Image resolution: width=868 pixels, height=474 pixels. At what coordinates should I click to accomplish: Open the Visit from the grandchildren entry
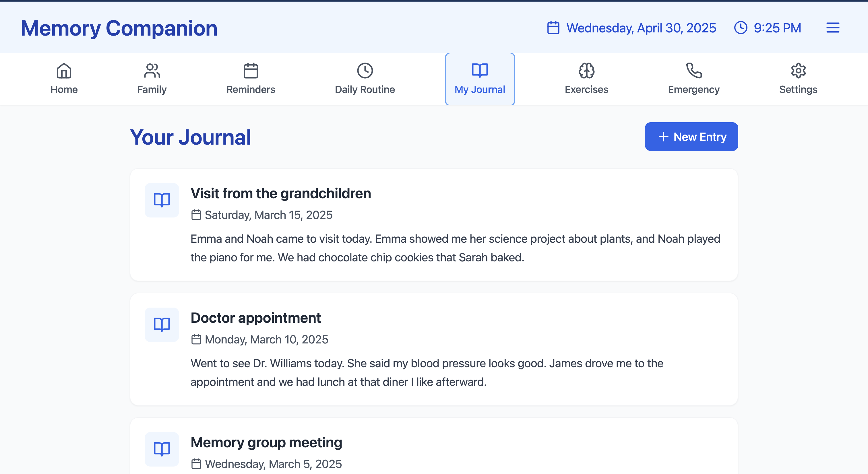pyautogui.click(x=281, y=193)
